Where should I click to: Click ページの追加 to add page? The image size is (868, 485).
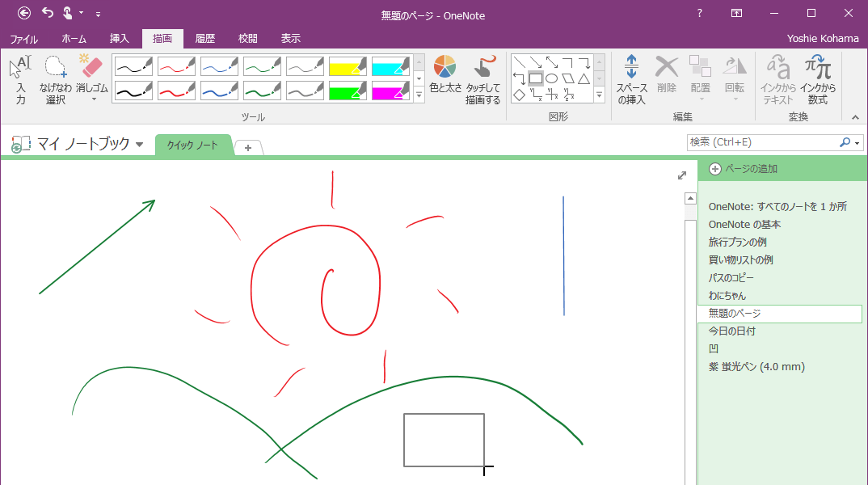(x=744, y=169)
